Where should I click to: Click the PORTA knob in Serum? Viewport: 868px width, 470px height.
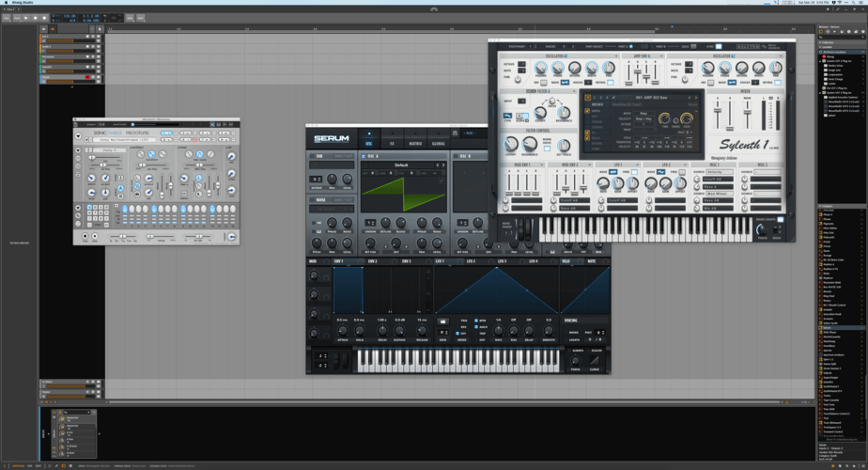click(576, 361)
